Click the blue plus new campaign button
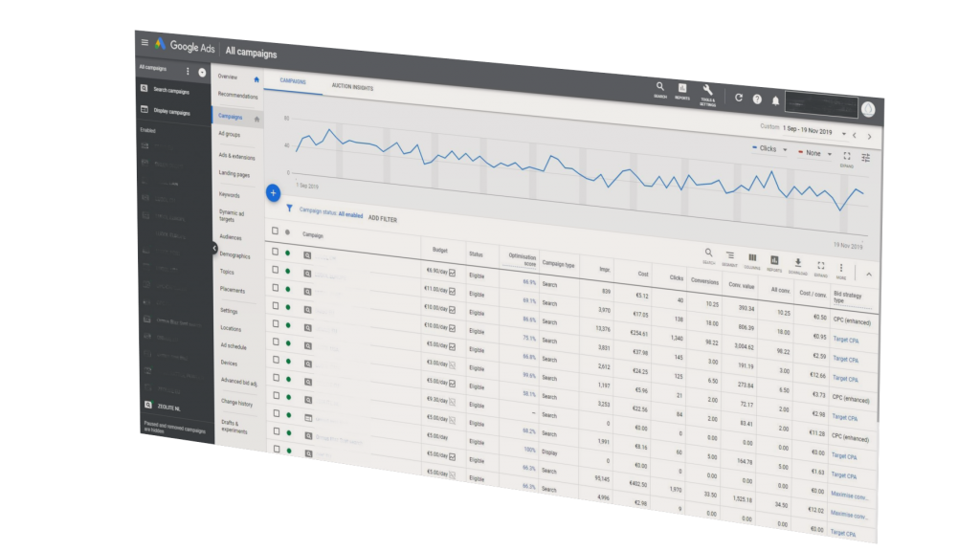980x551 pixels. pos(273,192)
